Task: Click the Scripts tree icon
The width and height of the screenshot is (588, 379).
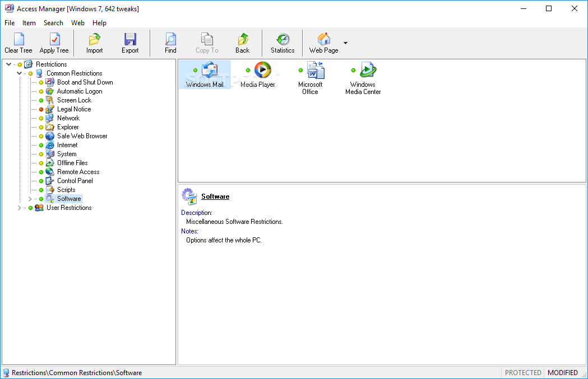Action: (50, 190)
